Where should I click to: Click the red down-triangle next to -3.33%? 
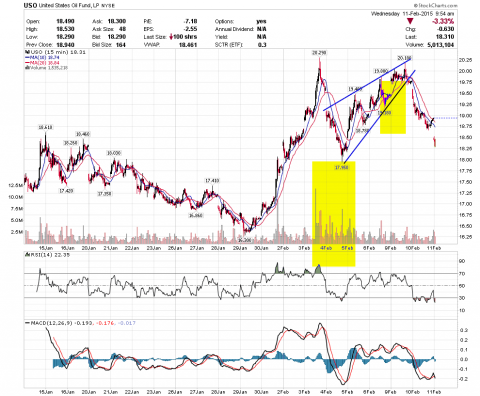410,21
